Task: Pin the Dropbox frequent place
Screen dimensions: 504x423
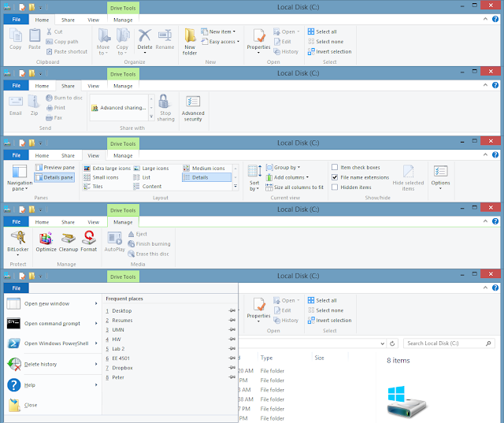Action: click(232, 367)
